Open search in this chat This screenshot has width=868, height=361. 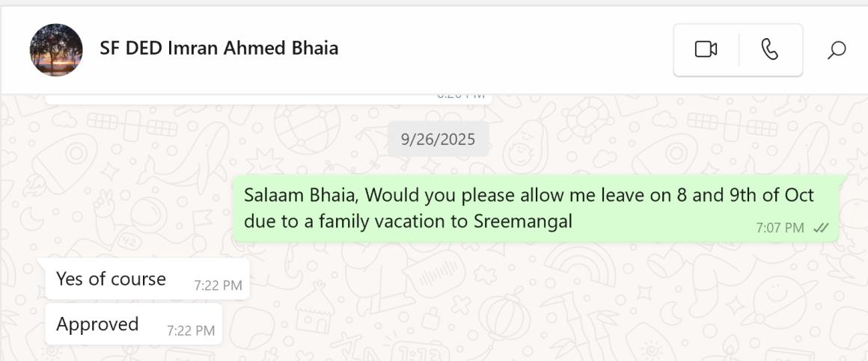tap(837, 50)
